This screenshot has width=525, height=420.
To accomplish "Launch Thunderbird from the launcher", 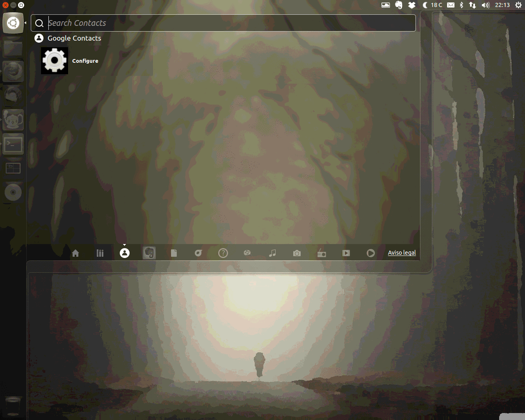I will pos(13,96).
